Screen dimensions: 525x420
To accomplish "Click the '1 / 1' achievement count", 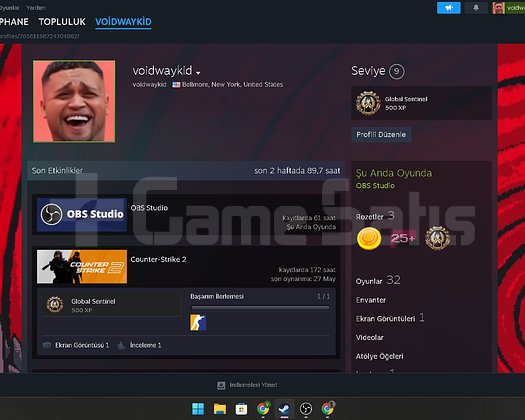I will tap(323, 297).
